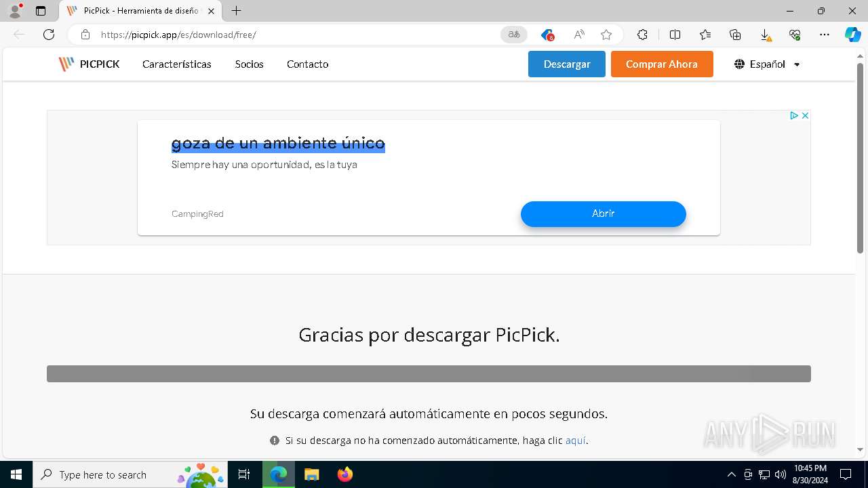This screenshot has height=488, width=868.
Task: Close the ad with X icon
Action: pos(805,116)
